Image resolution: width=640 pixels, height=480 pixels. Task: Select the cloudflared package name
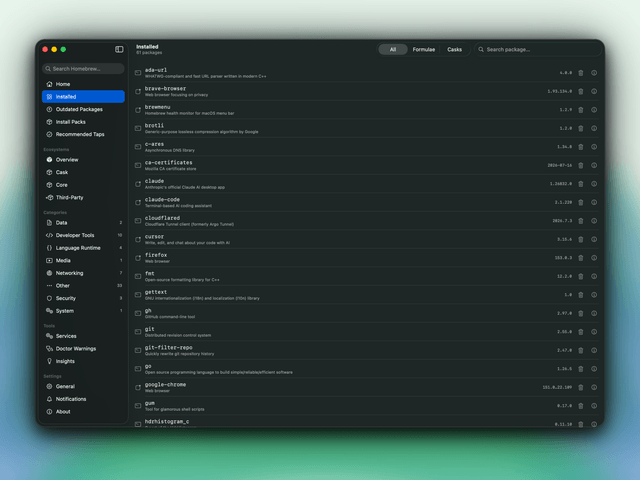click(x=162, y=218)
